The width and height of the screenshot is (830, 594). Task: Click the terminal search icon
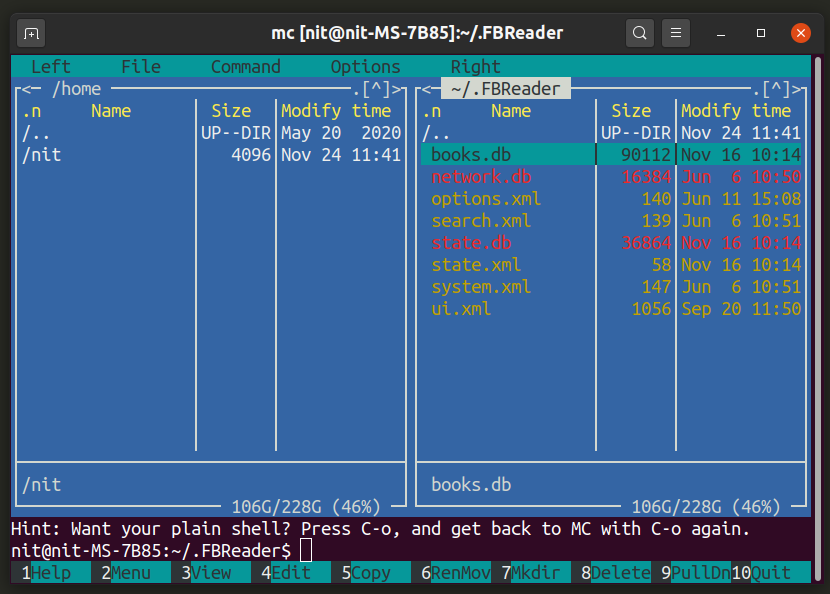click(x=639, y=33)
